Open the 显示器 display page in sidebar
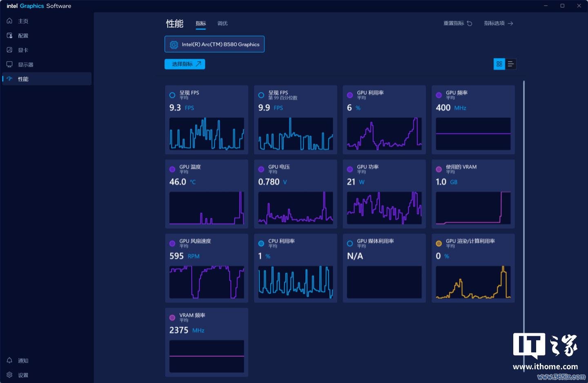Viewport: 588px width, 383px height. [x=47, y=64]
